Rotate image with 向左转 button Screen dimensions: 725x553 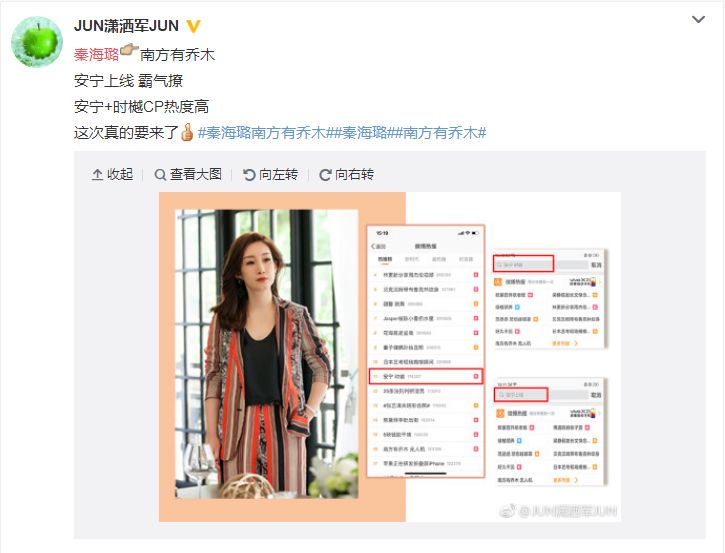270,174
